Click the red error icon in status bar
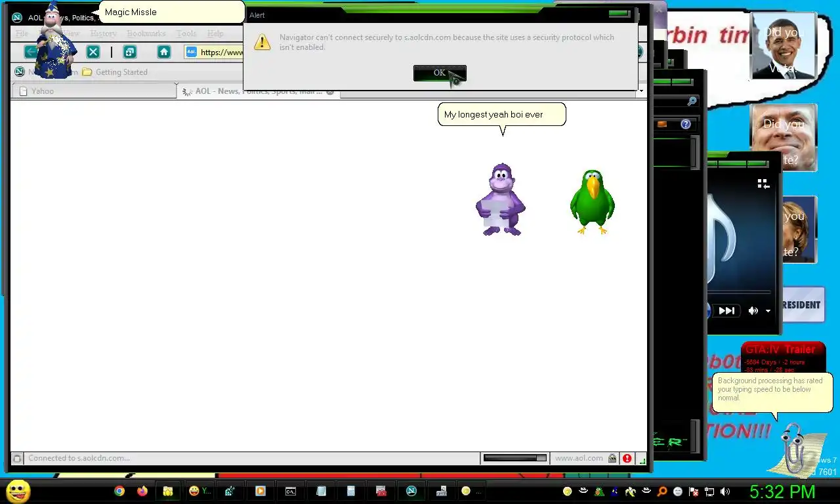The height and width of the screenshot is (504, 840). pos(627,459)
